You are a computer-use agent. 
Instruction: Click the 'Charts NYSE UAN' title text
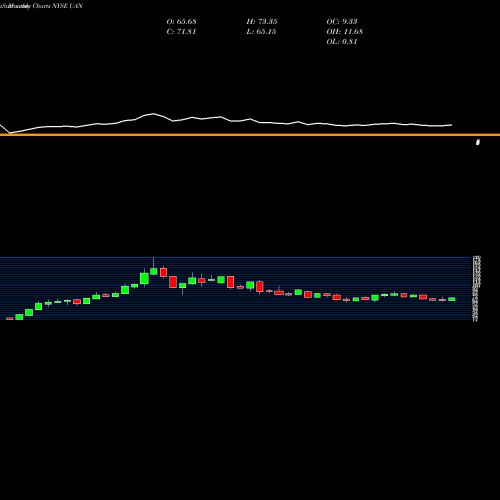point(57,6)
